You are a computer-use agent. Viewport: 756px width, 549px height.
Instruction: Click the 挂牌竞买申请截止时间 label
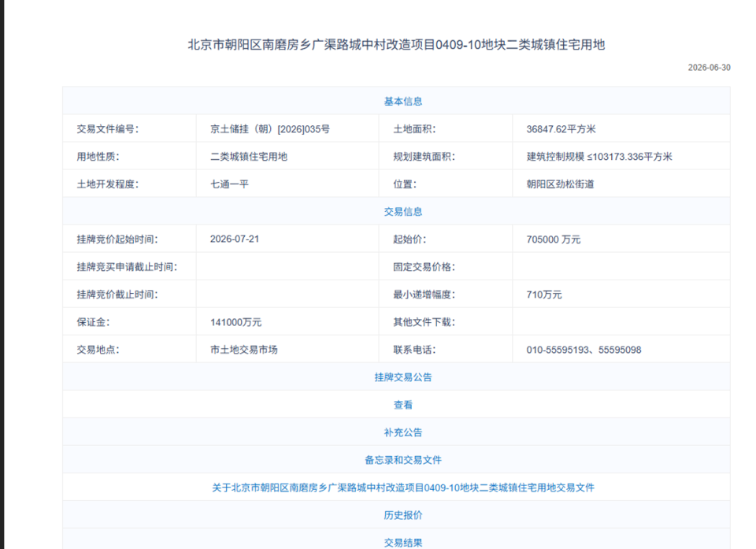click(127, 267)
